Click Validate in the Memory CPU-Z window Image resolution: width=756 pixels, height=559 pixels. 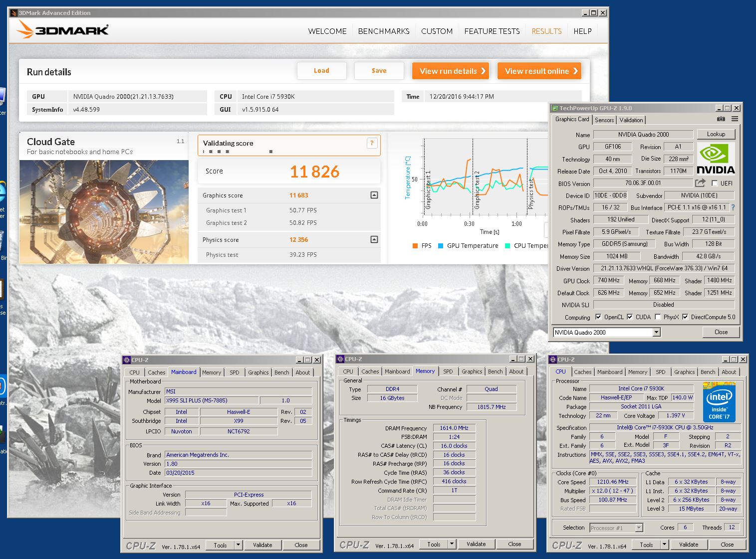476,544
